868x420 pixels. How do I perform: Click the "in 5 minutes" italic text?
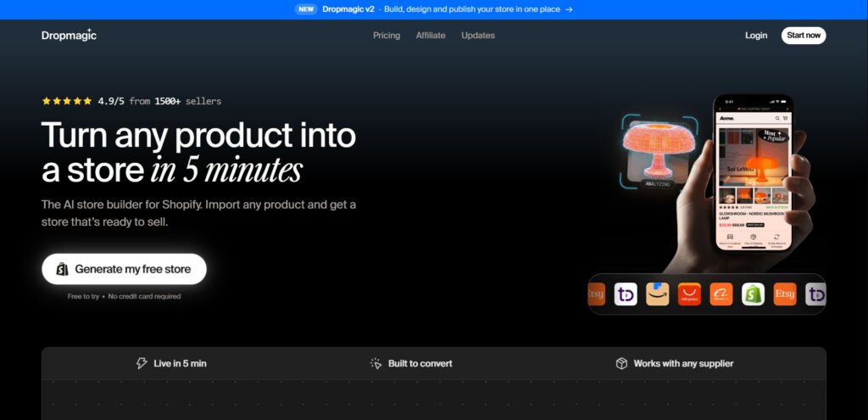pyautogui.click(x=225, y=170)
